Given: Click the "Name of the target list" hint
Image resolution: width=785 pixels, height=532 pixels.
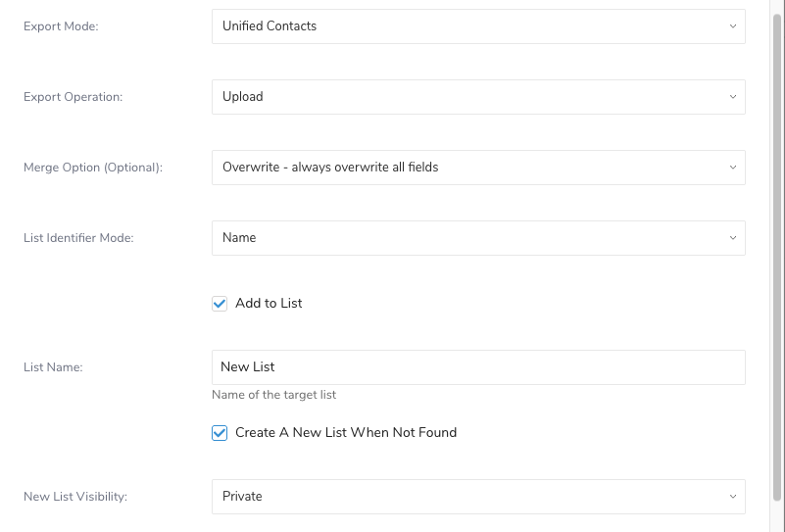Looking at the screenshot, I should [x=273, y=395].
